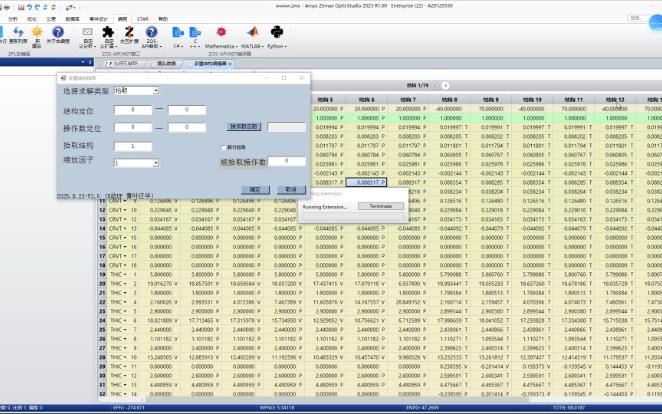Open the 1: FFT MTF window tab
Viewport: 662px width, 414px height.
click(122, 64)
